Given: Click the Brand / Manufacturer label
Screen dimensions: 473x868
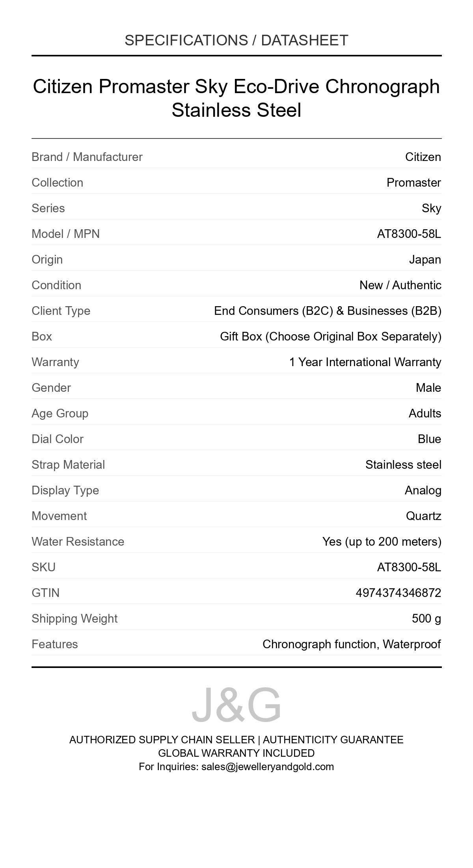Looking at the screenshot, I should pos(87,157).
